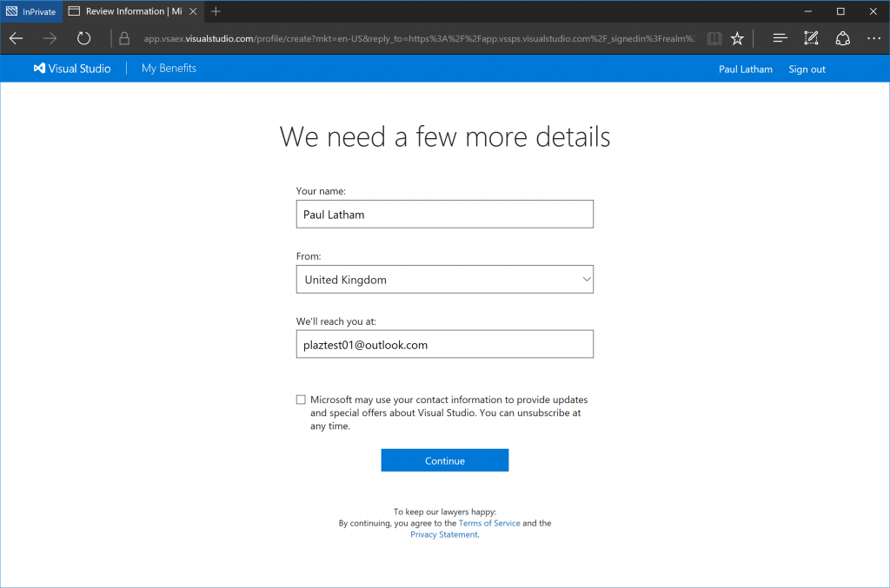Open Reading view book icon
890x588 pixels.
tap(714, 38)
